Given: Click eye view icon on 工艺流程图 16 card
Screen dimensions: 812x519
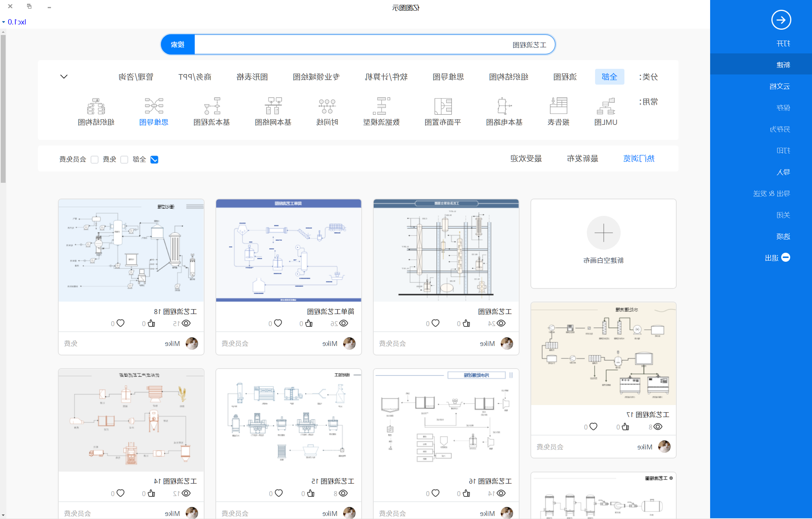Looking at the screenshot, I should tap(501, 493).
